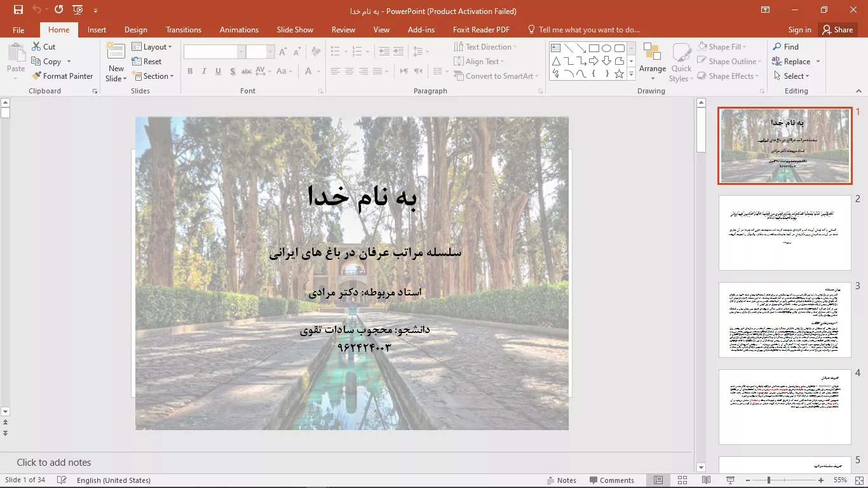Select the Text Box shape in gallery

click(555, 48)
